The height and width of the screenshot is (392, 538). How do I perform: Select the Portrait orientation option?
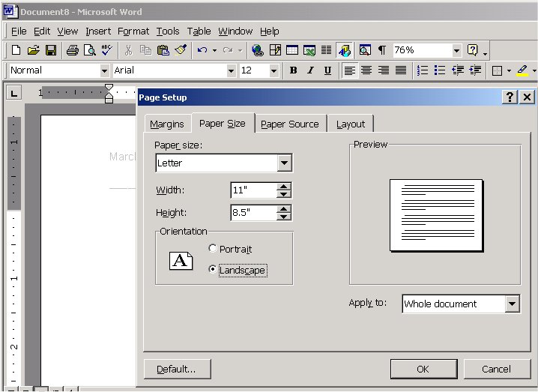pyautogui.click(x=214, y=249)
